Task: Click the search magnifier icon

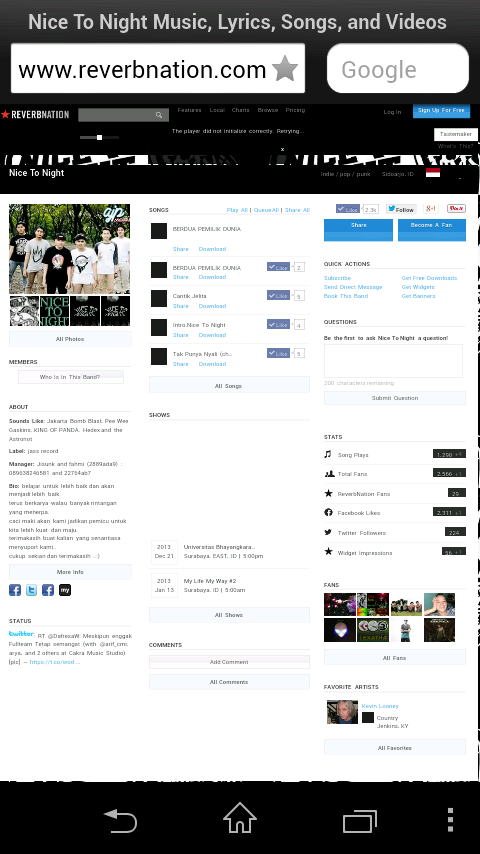Action: click(159, 115)
